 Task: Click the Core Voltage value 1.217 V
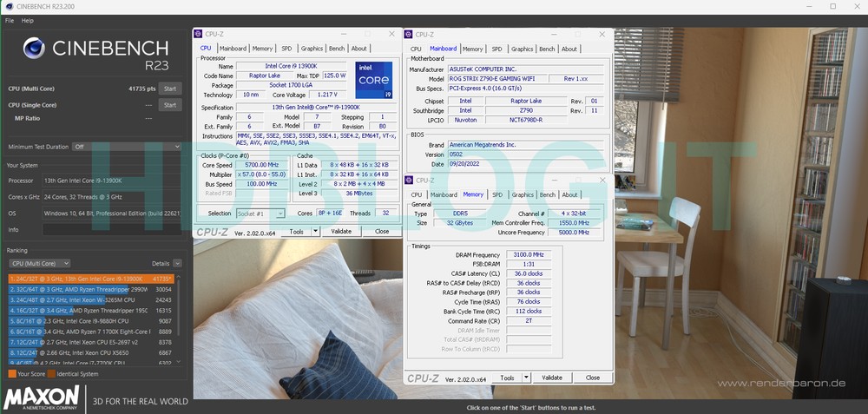(328, 95)
